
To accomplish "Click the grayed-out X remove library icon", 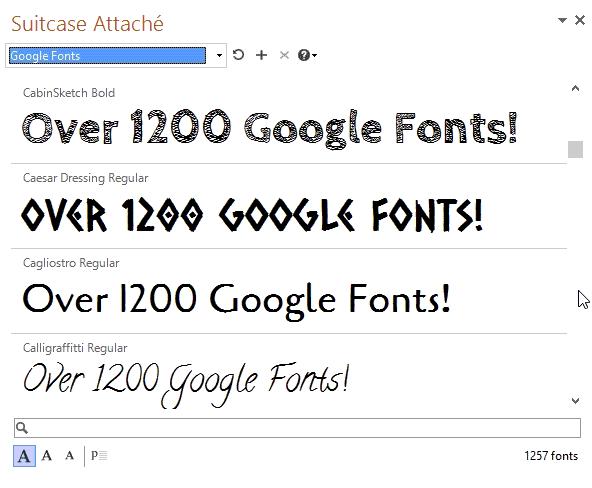I will click(284, 55).
